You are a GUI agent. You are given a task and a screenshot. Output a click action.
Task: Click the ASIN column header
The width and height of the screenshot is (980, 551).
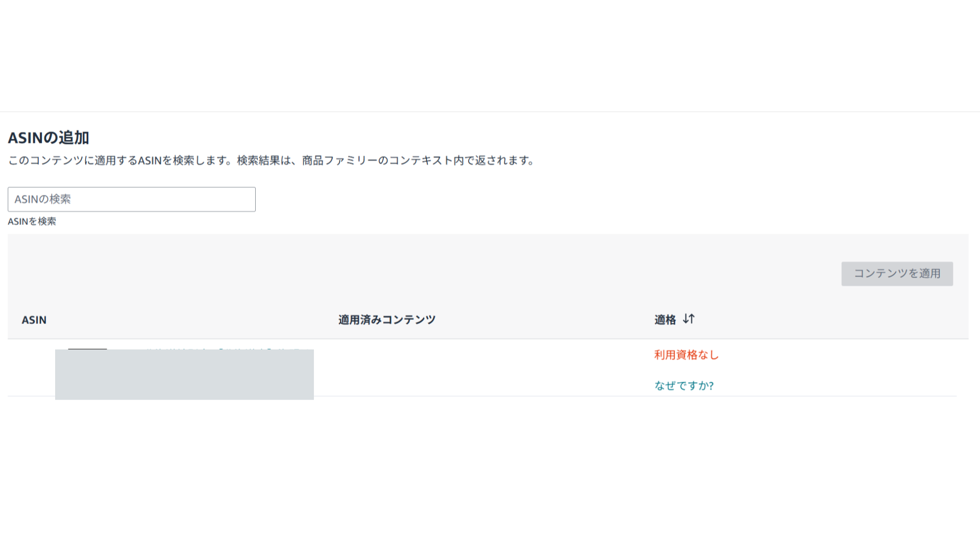(34, 320)
